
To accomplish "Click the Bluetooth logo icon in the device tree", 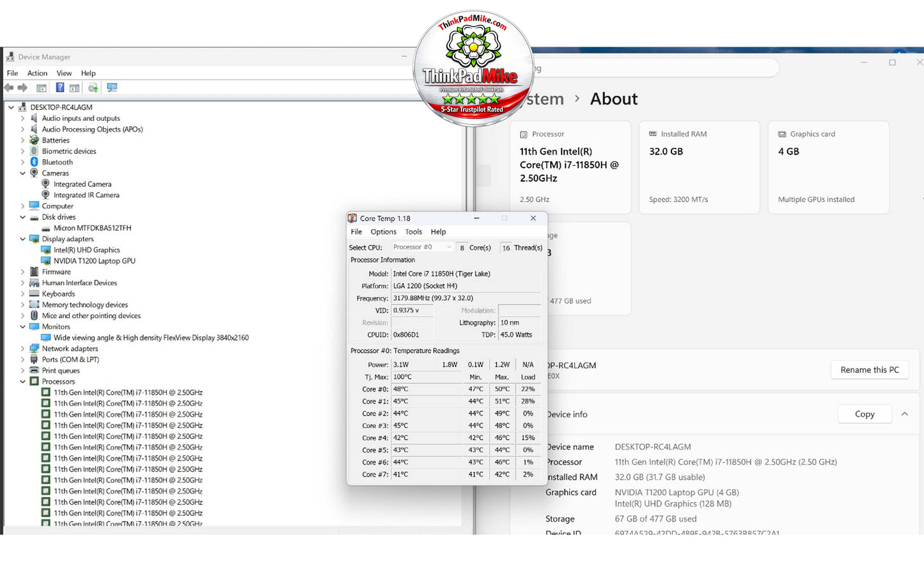I will click(34, 162).
